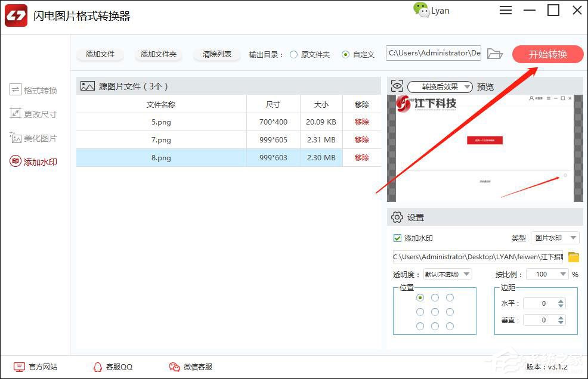Screen dimensions: 588x379
Task: Contact support through the 客服QQ icon
Action: [x=113, y=366]
